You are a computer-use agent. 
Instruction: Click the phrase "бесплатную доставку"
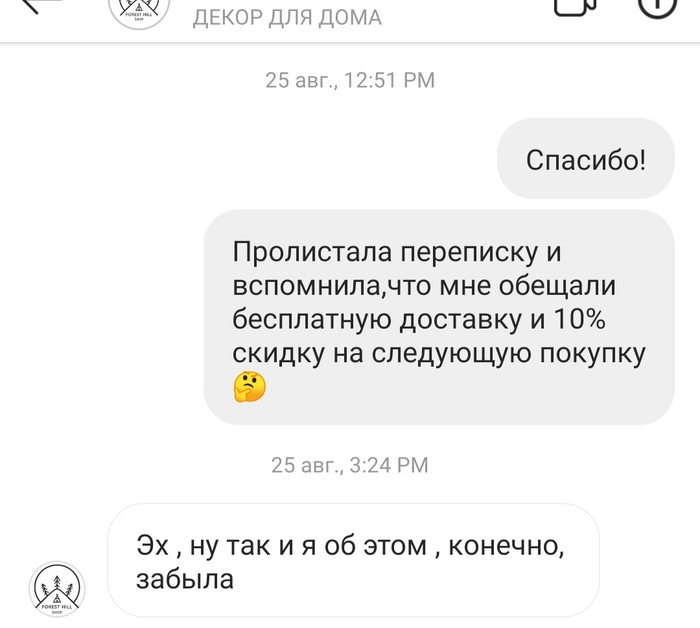tap(379, 320)
